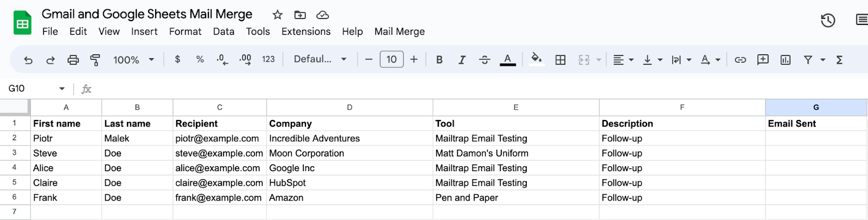Open the Tools menu
868x220 pixels.
(x=258, y=32)
